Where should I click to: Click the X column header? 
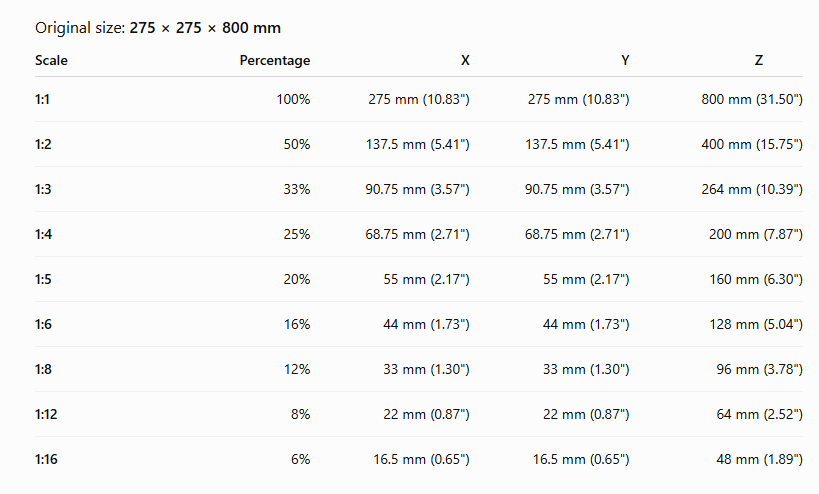465,61
